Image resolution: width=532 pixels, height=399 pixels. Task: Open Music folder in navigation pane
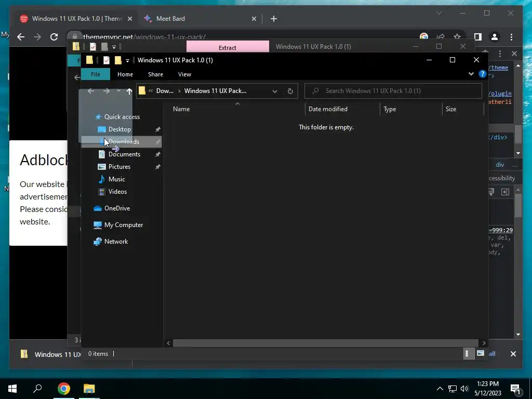coord(116,179)
